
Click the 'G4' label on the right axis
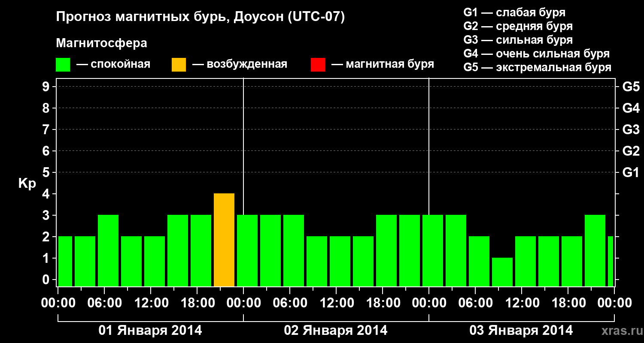click(x=631, y=108)
